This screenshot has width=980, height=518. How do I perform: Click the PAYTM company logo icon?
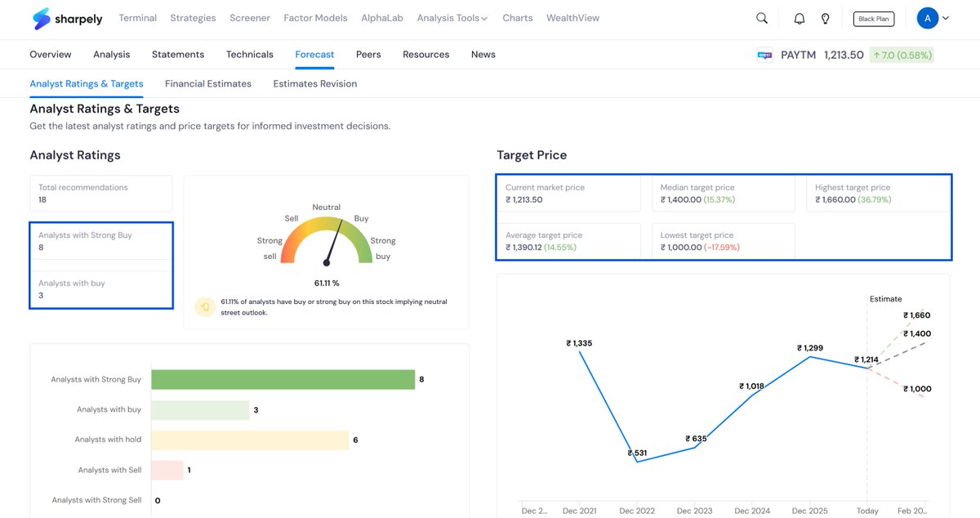pos(764,54)
